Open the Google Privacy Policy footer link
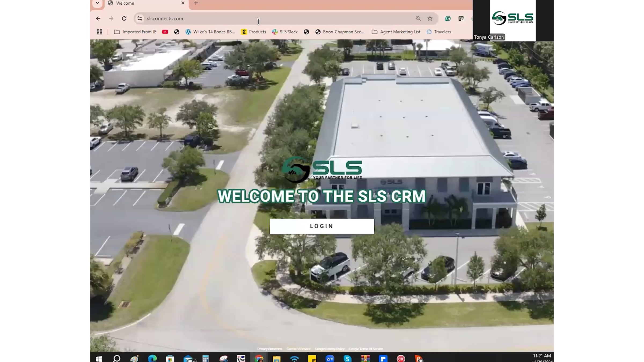 (x=330, y=349)
